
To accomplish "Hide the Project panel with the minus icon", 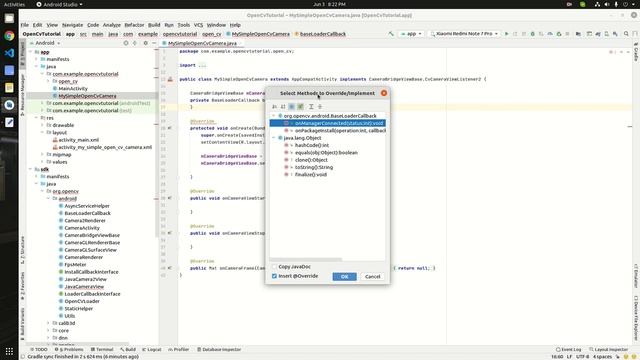I will (x=154, y=43).
